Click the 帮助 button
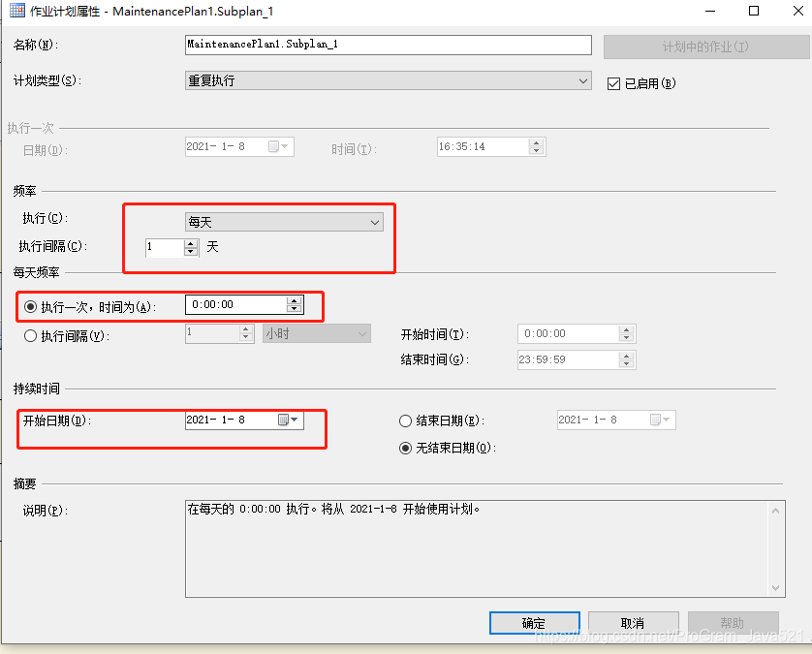812x654 pixels. (733, 623)
